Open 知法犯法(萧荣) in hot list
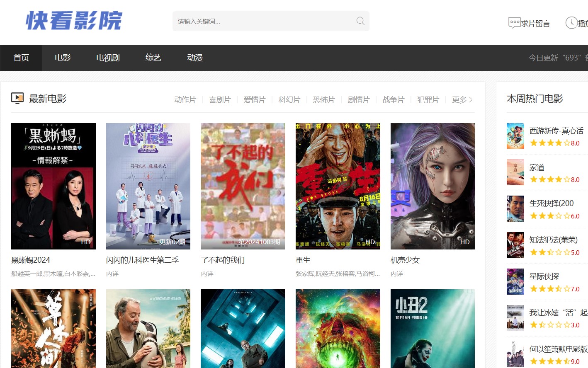 click(x=554, y=240)
